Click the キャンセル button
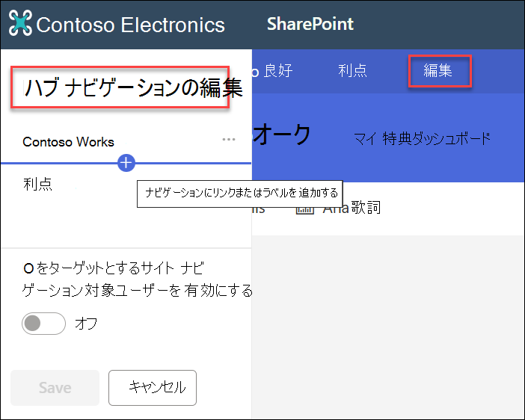The height and width of the screenshot is (420, 525). point(153,388)
